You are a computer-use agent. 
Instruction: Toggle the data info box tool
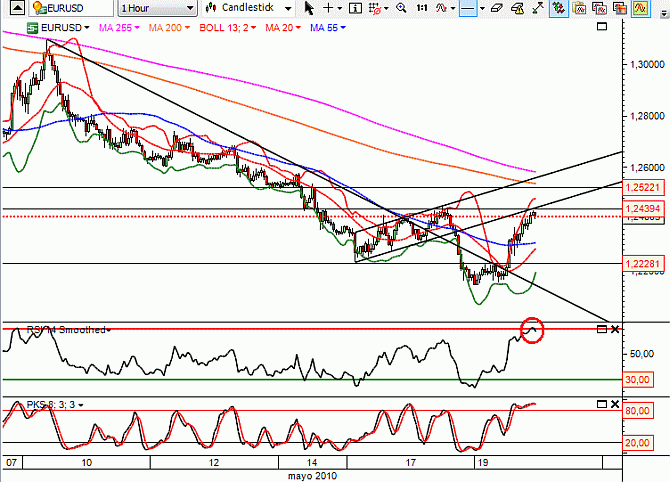[x=355, y=8]
